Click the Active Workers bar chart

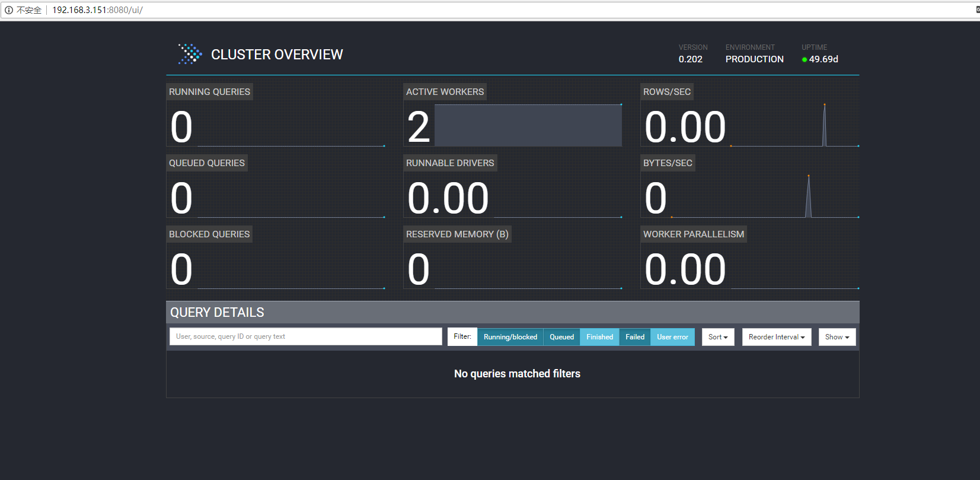[x=528, y=125]
